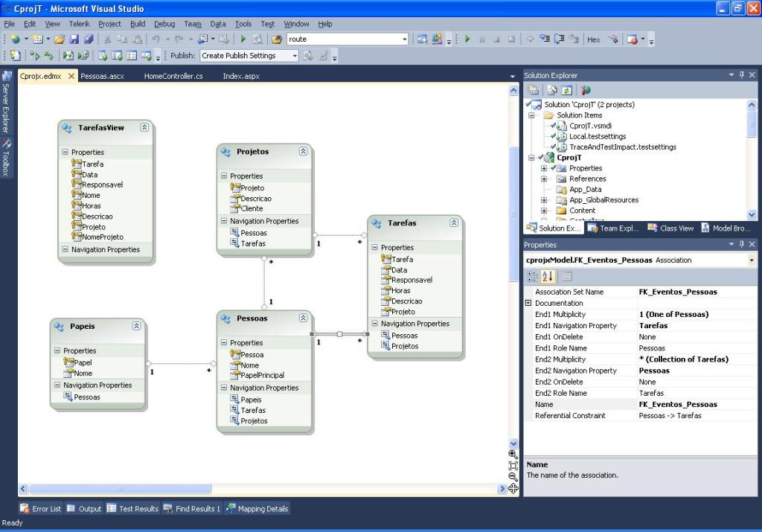The image size is (762, 532).
Task: Click the zoom in icon below diagram scrollbar
Action: [x=513, y=455]
